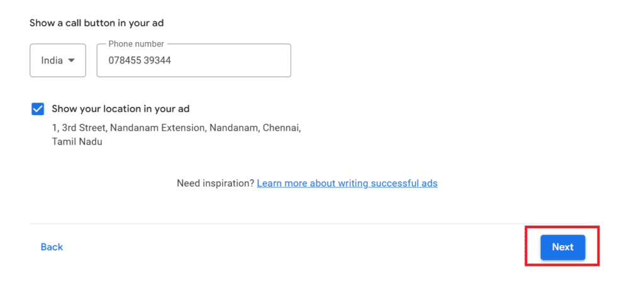Go Back to the previous step
644x296 pixels.
coord(52,247)
